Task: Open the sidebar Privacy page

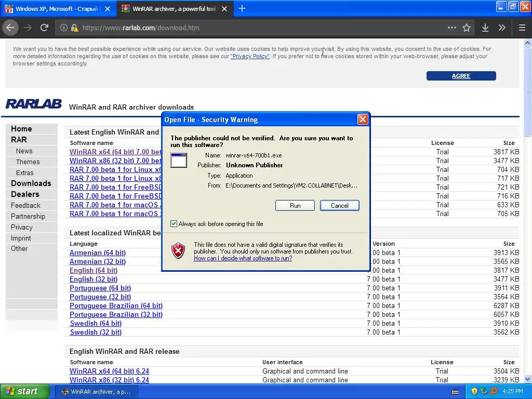Action: [22, 228]
